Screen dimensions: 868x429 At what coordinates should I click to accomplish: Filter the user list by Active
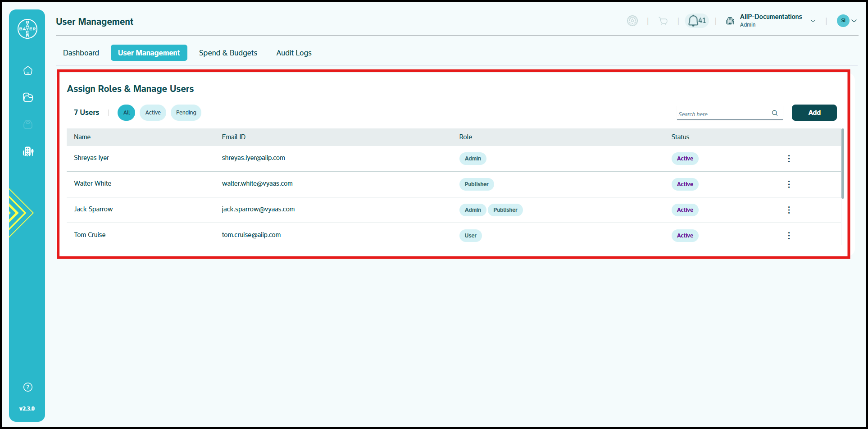[x=153, y=113]
